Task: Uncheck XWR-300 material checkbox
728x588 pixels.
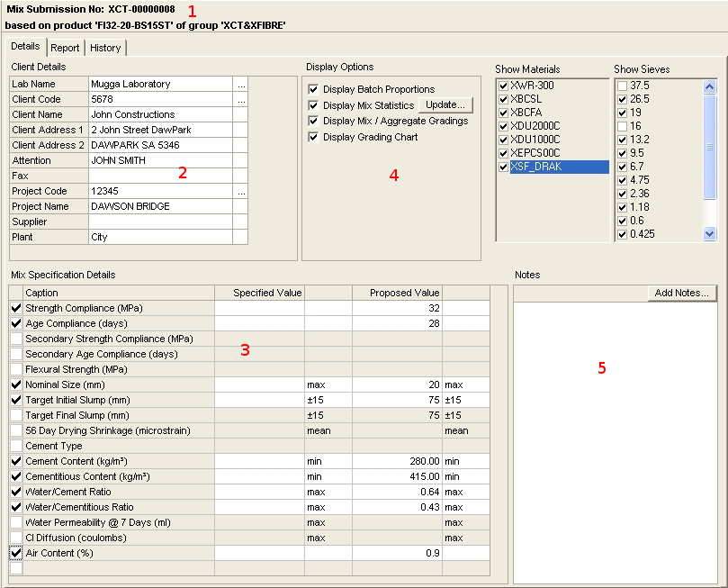Action: 503,86
